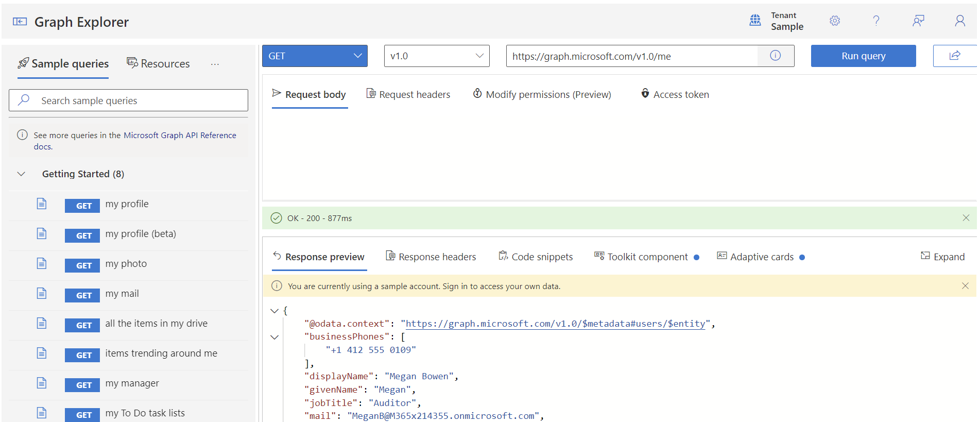
Task: Click the search magnifier icon
Action: click(x=24, y=100)
